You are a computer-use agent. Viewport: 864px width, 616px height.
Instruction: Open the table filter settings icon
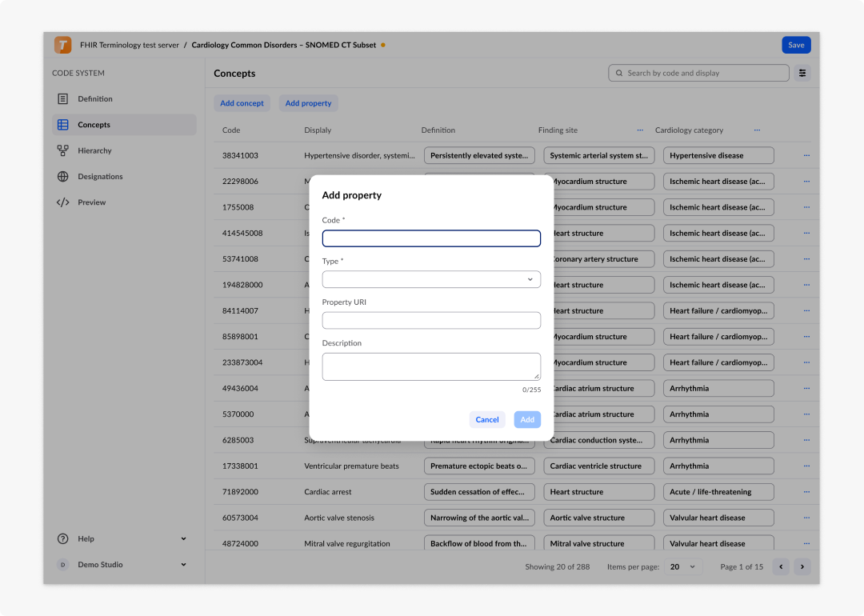tap(802, 73)
